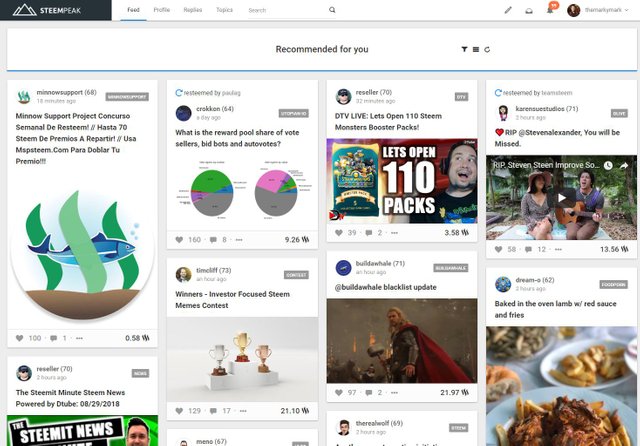The width and height of the screenshot is (640, 446).
Task: Switch feed layout with list icon
Action: pyautogui.click(x=476, y=49)
